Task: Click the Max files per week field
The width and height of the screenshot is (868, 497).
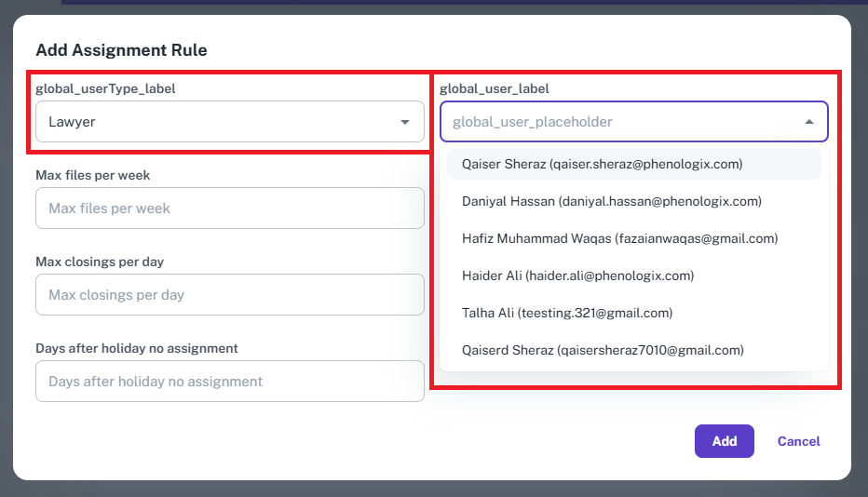Action: click(229, 208)
